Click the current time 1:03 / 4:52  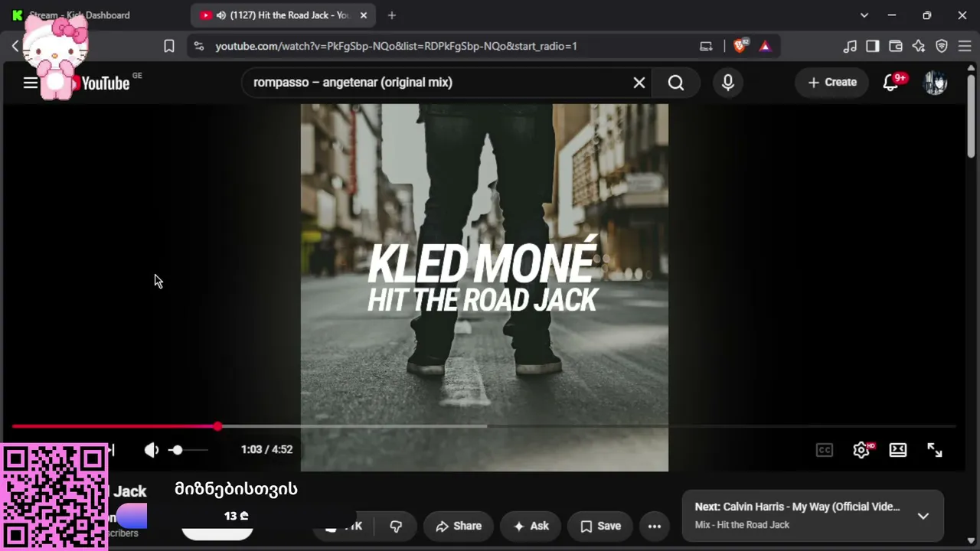[x=266, y=450]
